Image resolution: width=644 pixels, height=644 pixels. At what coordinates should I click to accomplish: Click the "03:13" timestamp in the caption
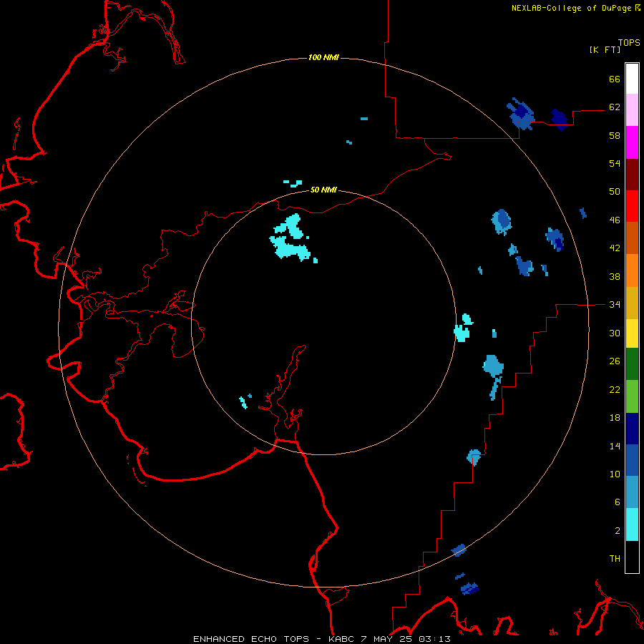point(434,639)
